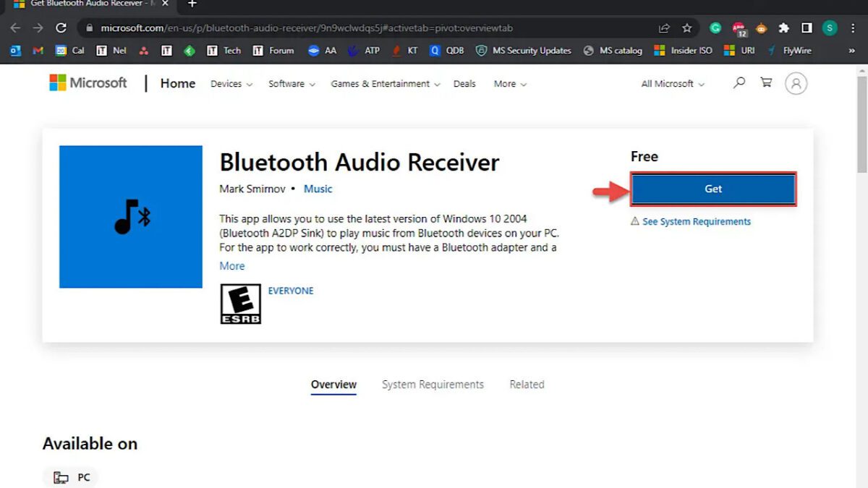Open the Chrome profile avatar S
Image resolution: width=868 pixels, height=488 pixels.
point(830,28)
